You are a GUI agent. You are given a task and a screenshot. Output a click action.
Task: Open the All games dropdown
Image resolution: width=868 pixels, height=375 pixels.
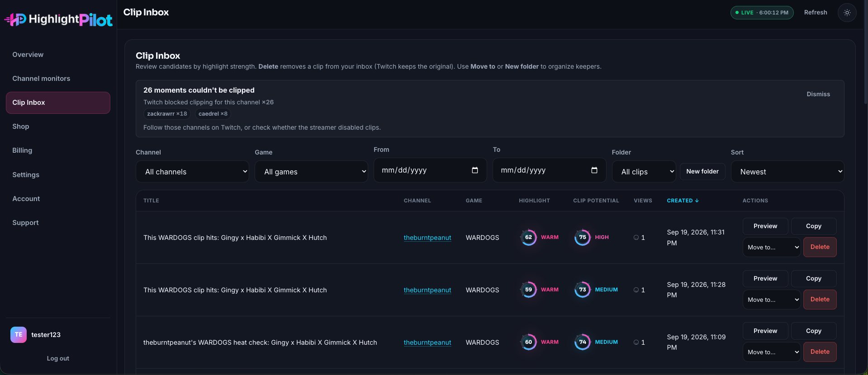pyautogui.click(x=311, y=172)
